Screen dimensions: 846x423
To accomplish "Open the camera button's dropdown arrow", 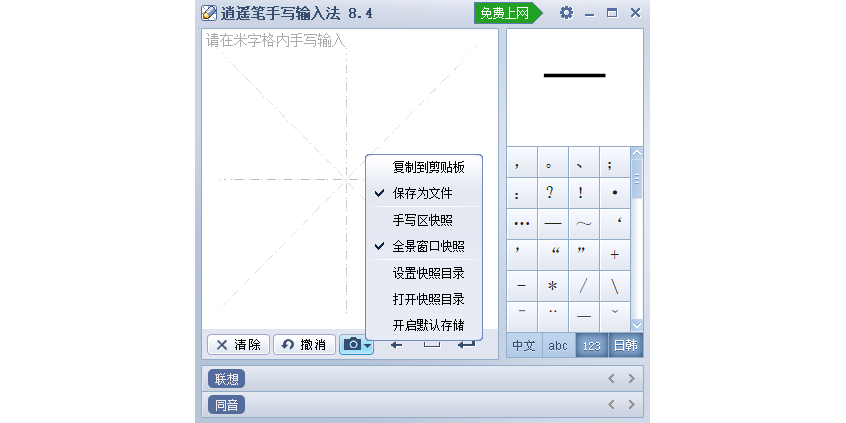I will click(x=367, y=345).
